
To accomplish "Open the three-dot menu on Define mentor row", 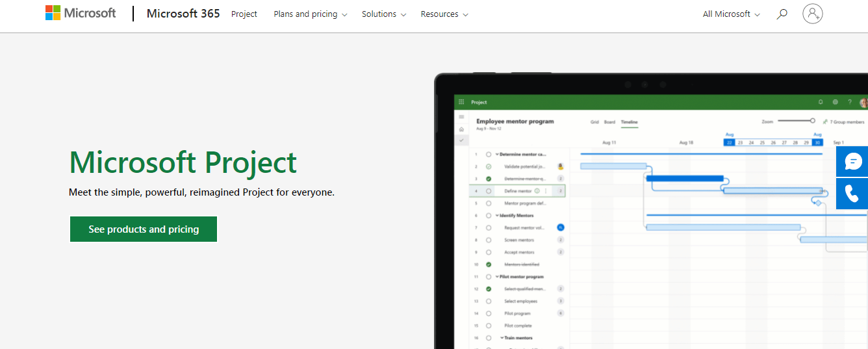I will pyautogui.click(x=545, y=191).
